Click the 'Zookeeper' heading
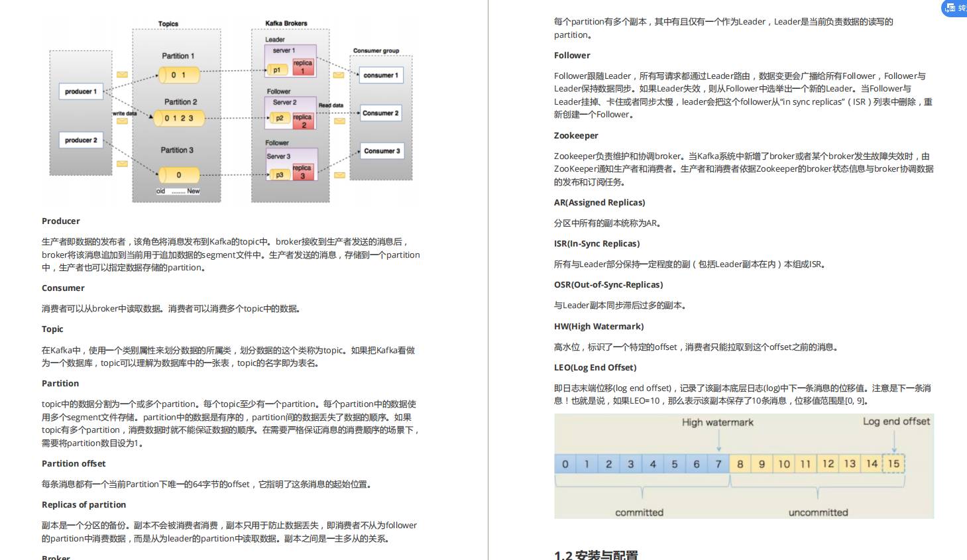Viewport: 967px width, 560px height. coord(576,136)
